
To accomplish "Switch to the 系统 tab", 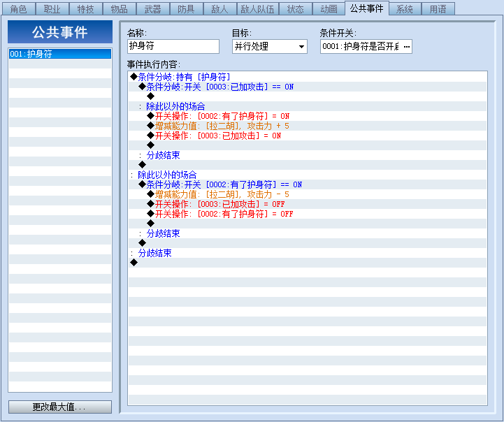I will (x=404, y=8).
